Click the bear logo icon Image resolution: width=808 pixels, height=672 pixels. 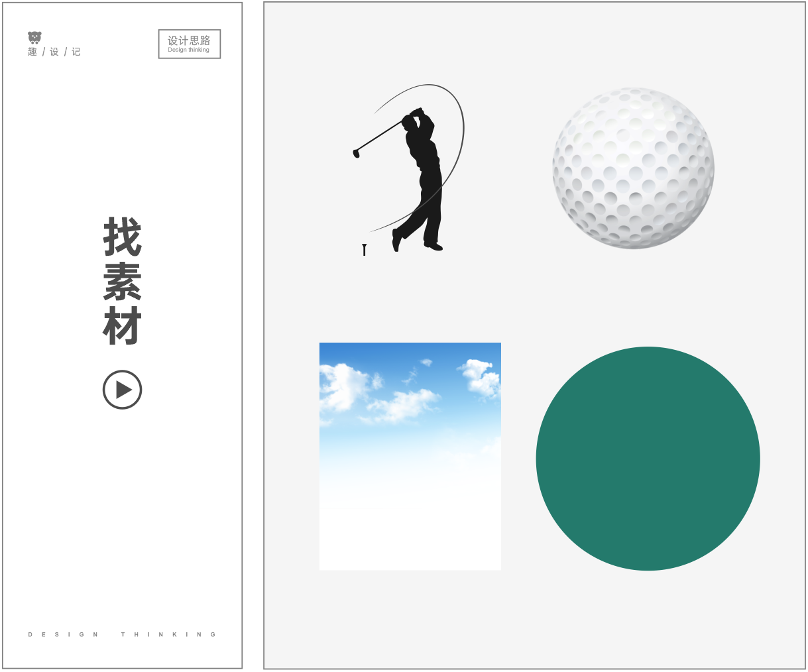click(x=34, y=38)
